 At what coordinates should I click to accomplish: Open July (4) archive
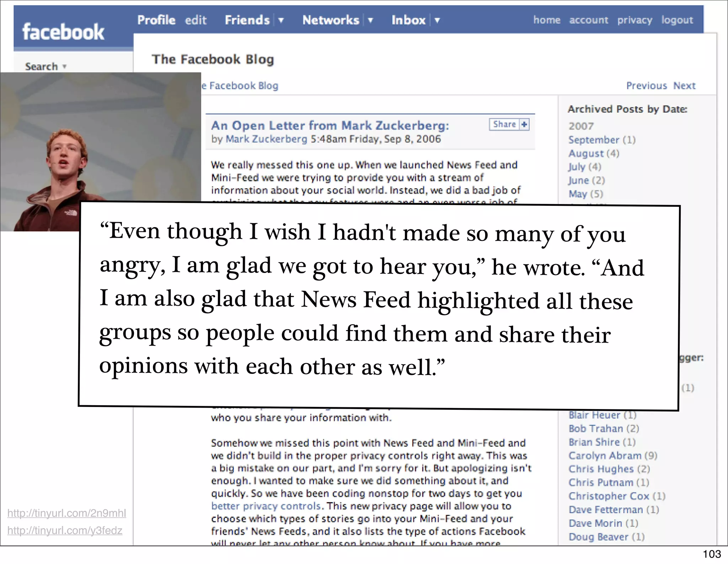tap(585, 167)
